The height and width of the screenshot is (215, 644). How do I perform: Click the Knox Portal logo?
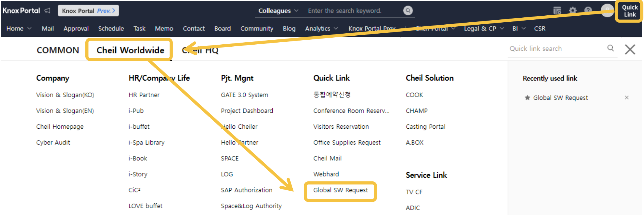21,11
